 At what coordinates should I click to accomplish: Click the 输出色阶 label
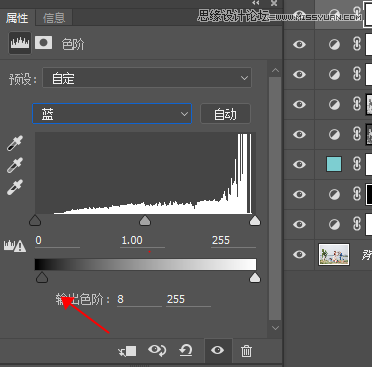tap(83, 299)
